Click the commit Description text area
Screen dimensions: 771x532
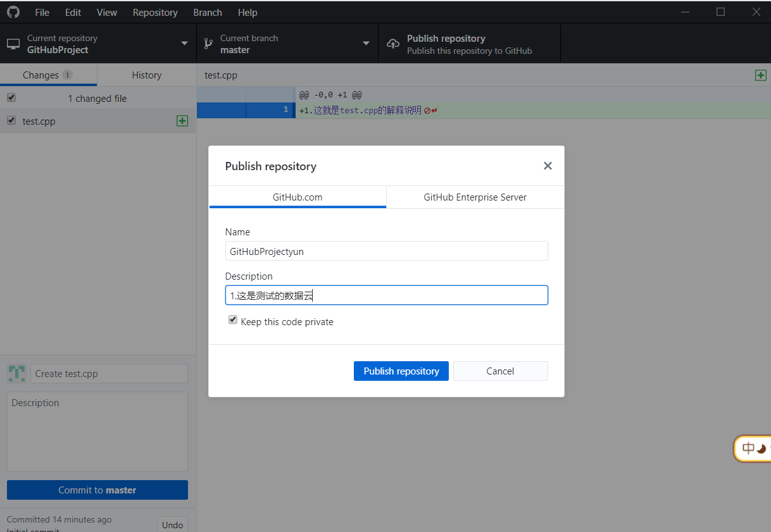(97, 431)
